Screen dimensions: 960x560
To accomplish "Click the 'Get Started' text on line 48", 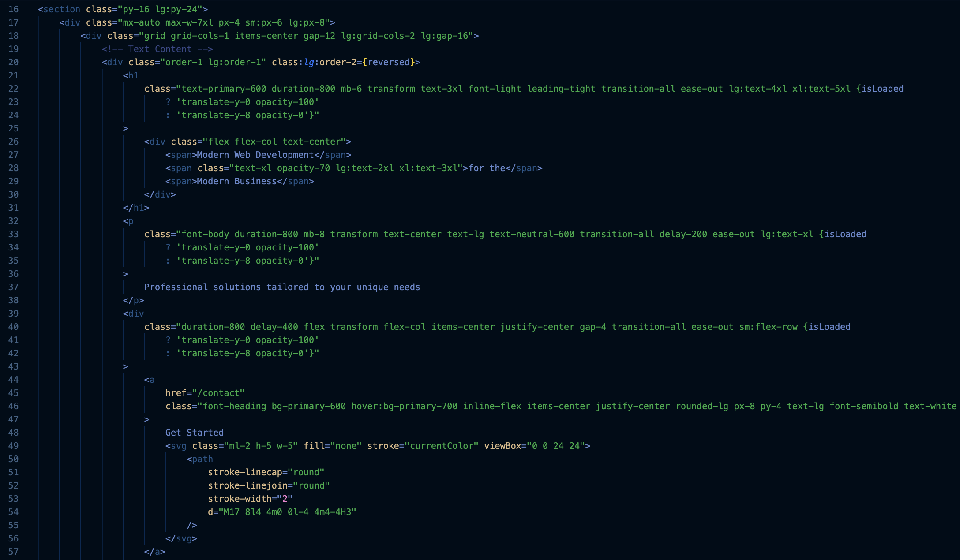I will point(195,433).
